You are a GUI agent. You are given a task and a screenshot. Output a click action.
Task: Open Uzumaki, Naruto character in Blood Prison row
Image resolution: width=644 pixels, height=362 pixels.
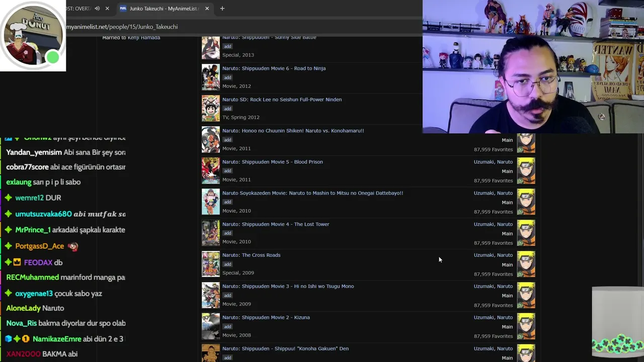(493, 162)
